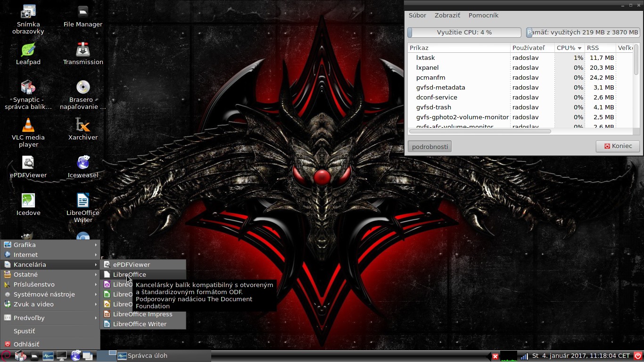Viewport: 644px width, 362px height.
Task: Click the Používateľ column header
Action: click(x=532, y=48)
